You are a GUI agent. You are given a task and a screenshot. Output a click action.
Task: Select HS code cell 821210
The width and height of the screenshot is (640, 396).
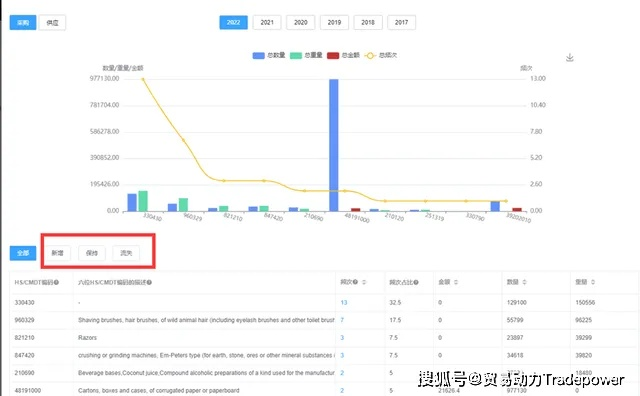24,338
